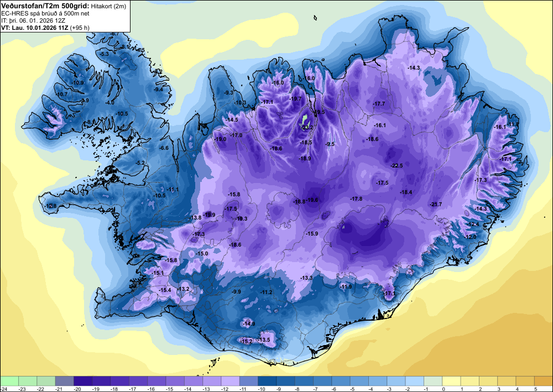Click the -13.5 temperature value

[264, 340]
